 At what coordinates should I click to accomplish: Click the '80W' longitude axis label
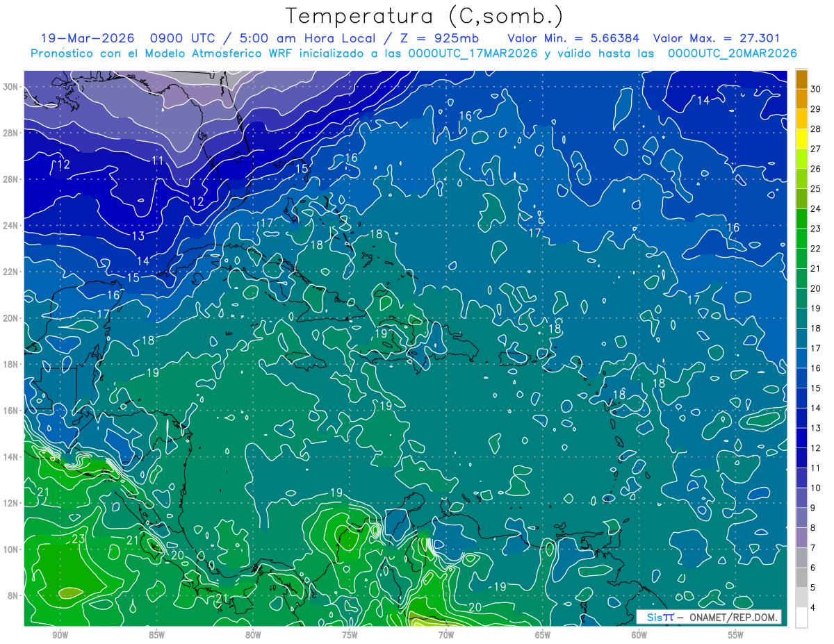(253, 635)
